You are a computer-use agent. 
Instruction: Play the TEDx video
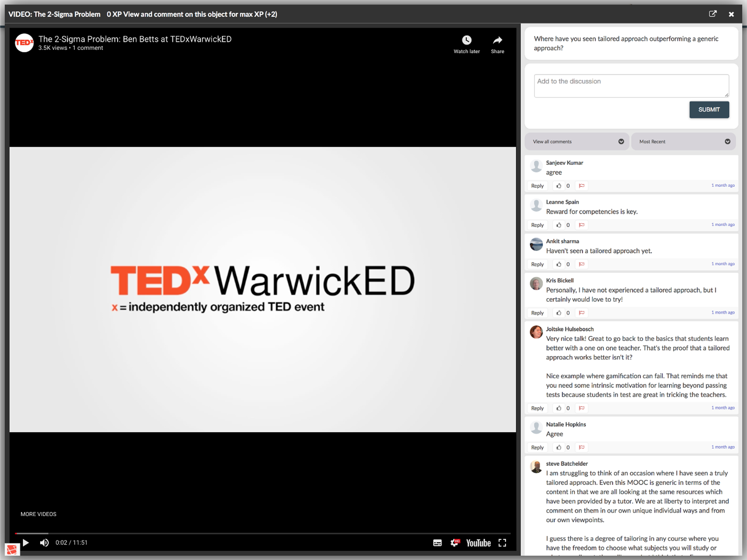pos(26,543)
